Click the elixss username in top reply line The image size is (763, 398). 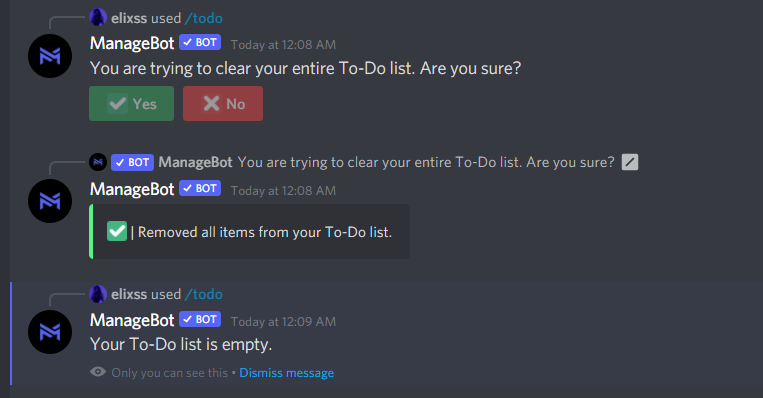[129, 18]
